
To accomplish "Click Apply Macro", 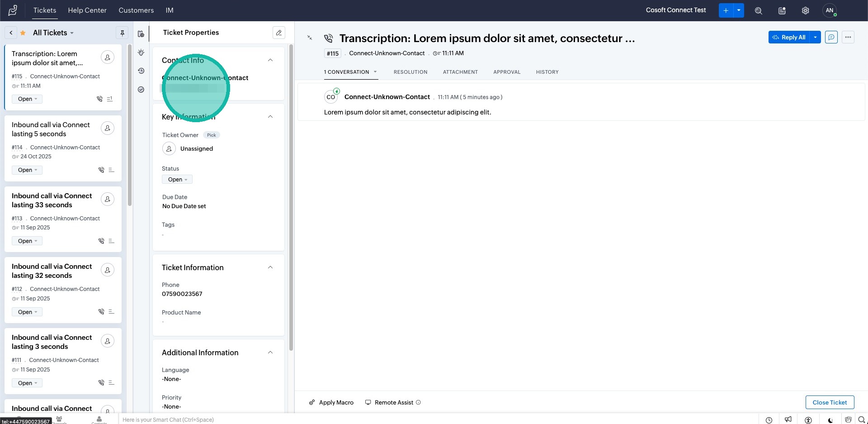I will pos(331,402).
